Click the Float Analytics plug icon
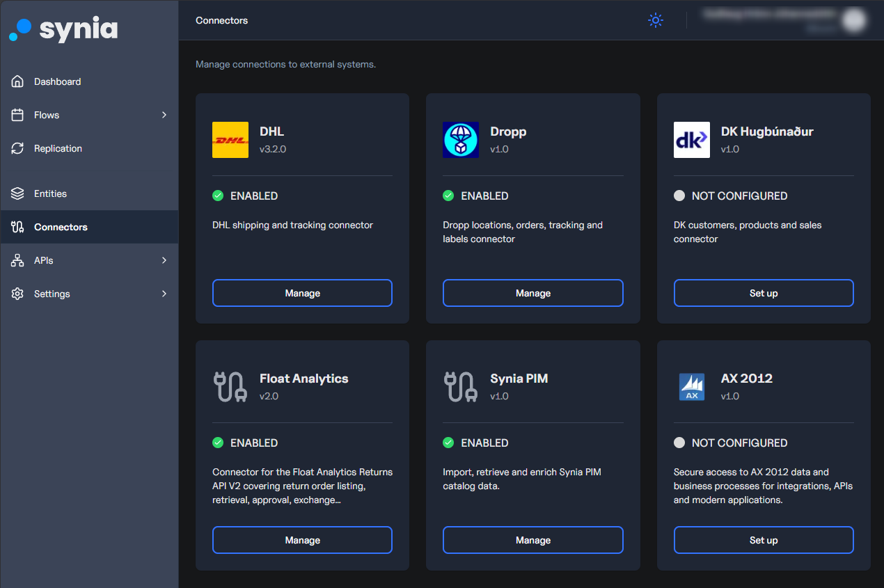Viewport: 884px width, 588px height. click(x=230, y=387)
